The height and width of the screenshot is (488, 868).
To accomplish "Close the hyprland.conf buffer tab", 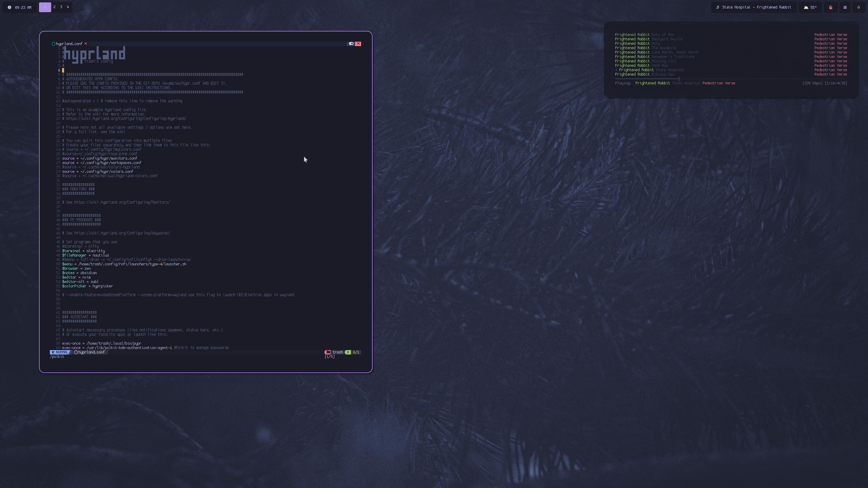I will click(86, 44).
